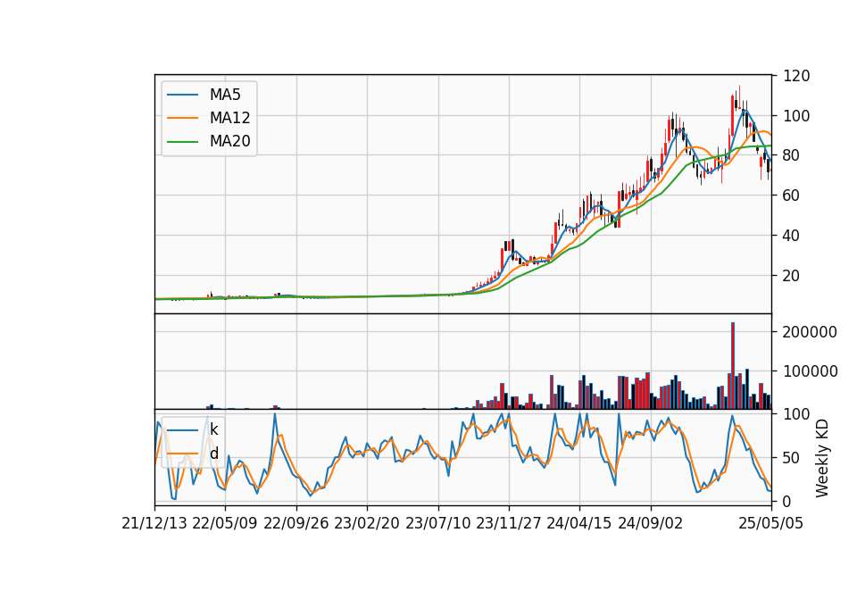The width and height of the screenshot is (857, 616).
Task: Click the d legend label
Action: click(x=213, y=454)
